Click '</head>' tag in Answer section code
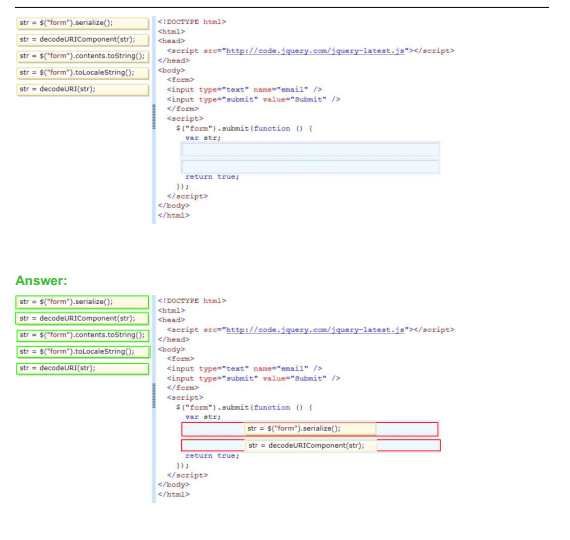The height and width of the screenshot is (540, 570). (173, 339)
